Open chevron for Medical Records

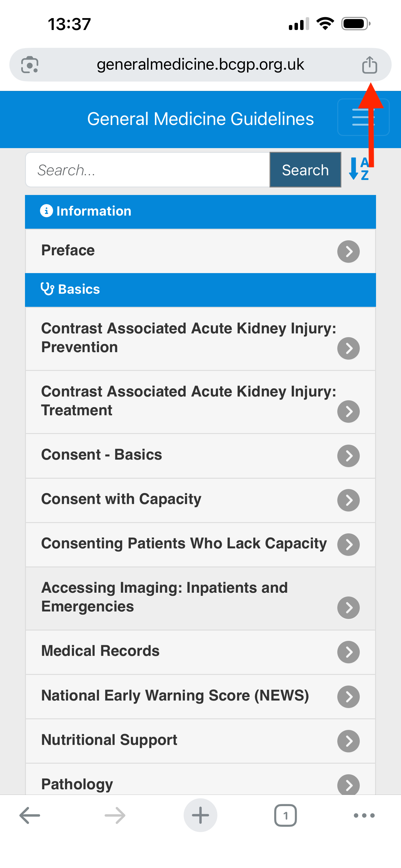[x=349, y=652]
